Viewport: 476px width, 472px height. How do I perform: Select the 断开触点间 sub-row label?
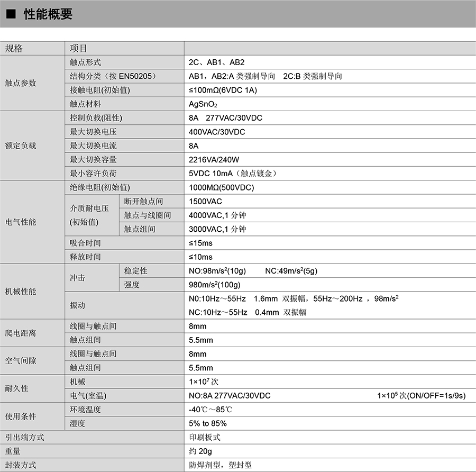pyautogui.click(x=143, y=202)
